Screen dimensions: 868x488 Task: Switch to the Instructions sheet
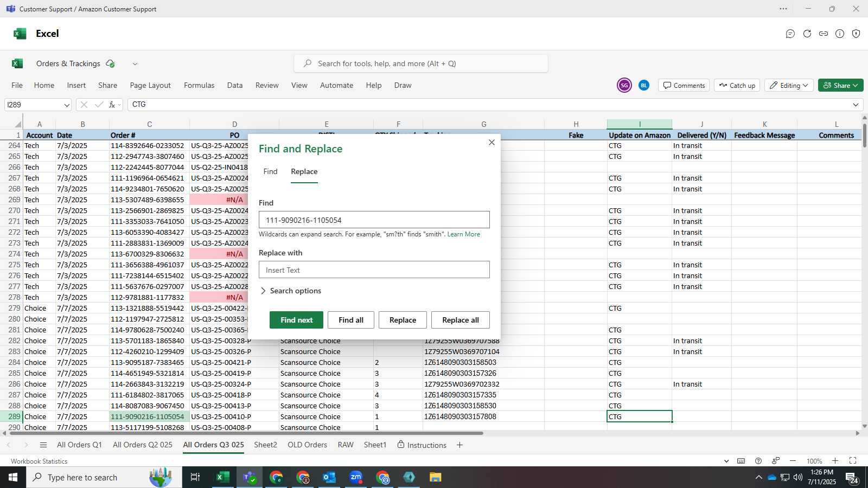click(422, 445)
